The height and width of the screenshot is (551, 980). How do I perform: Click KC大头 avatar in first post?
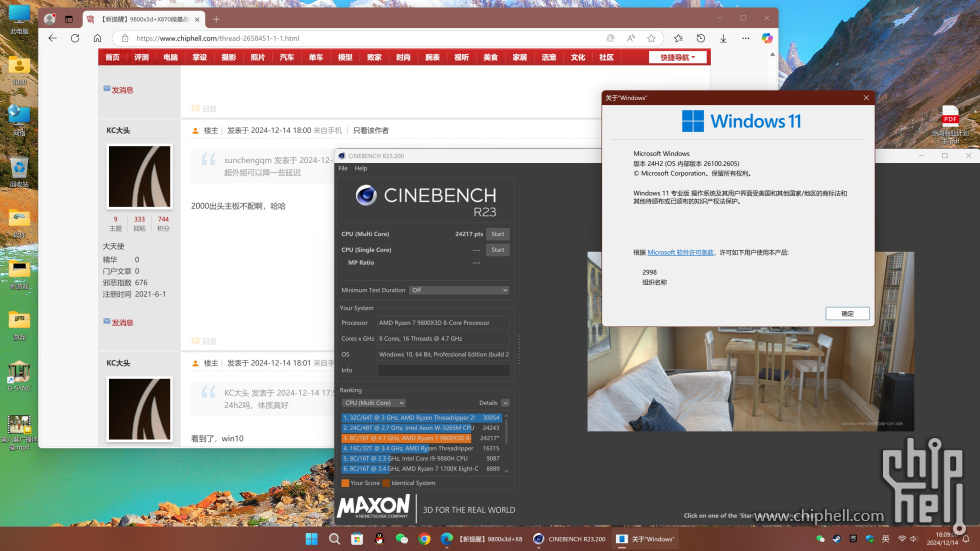click(x=139, y=177)
